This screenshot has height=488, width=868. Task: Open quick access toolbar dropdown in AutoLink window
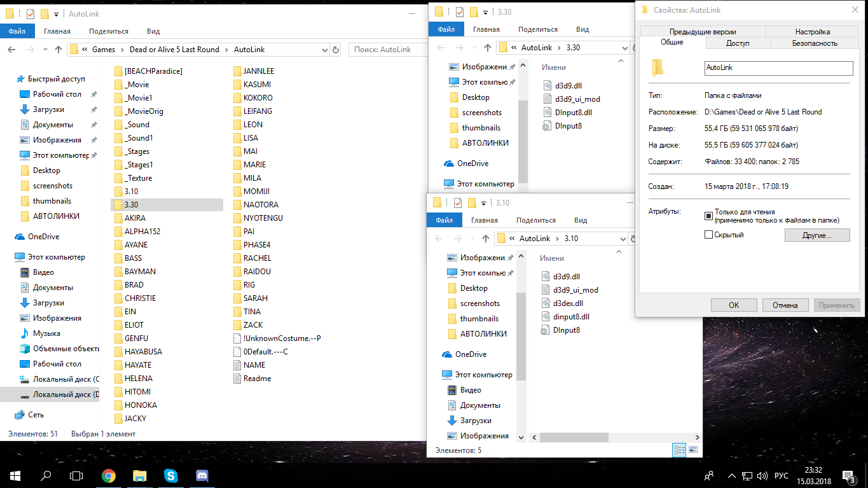[x=56, y=14]
